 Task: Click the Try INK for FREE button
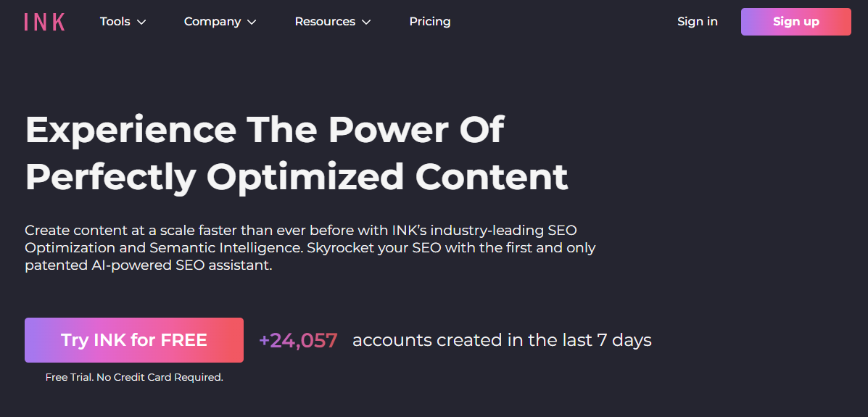tap(134, 340)
